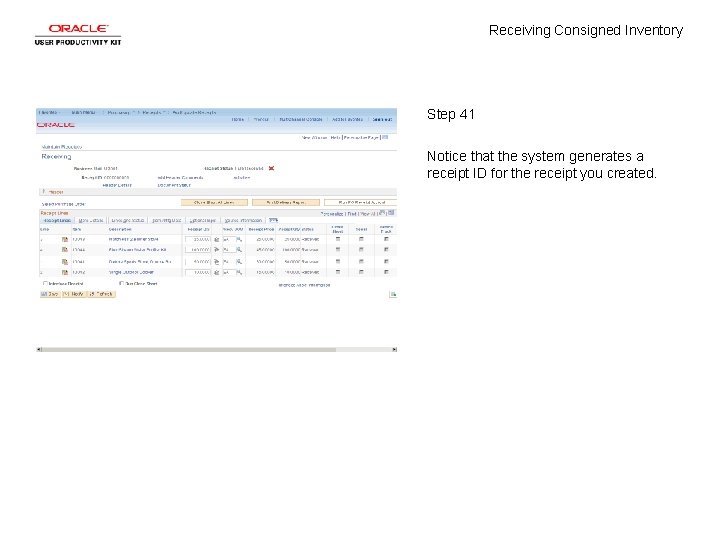Switch to More Details tab

coord(91,220)
